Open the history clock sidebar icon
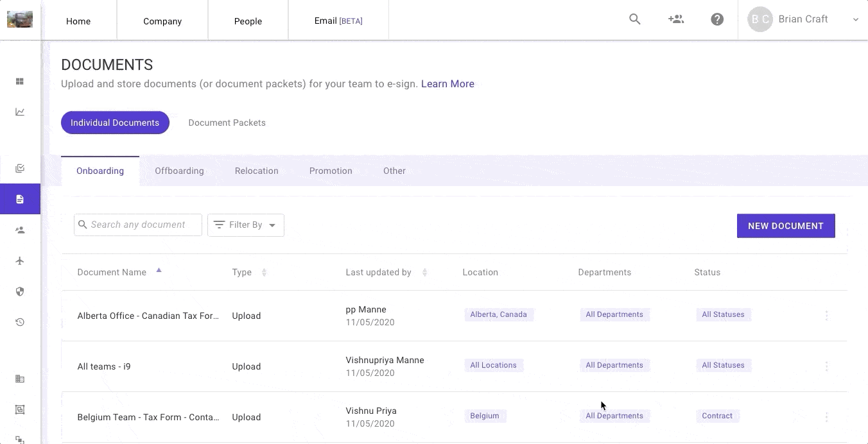The width and height of the screenshot is (868, 444). coord(20,322)
